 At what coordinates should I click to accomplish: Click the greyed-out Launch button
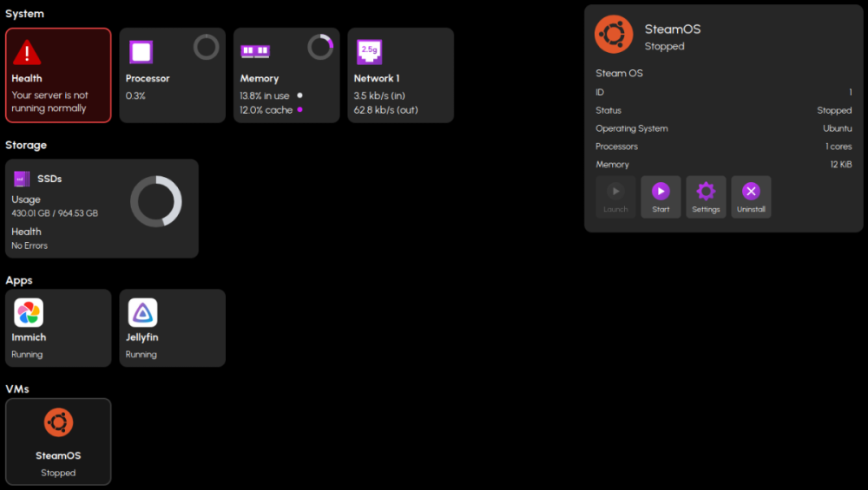click(x=615, y=197)
